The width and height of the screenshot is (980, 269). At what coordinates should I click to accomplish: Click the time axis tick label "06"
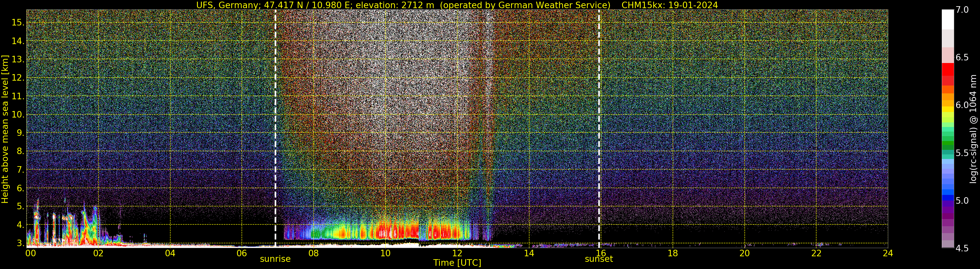[242, 253]
